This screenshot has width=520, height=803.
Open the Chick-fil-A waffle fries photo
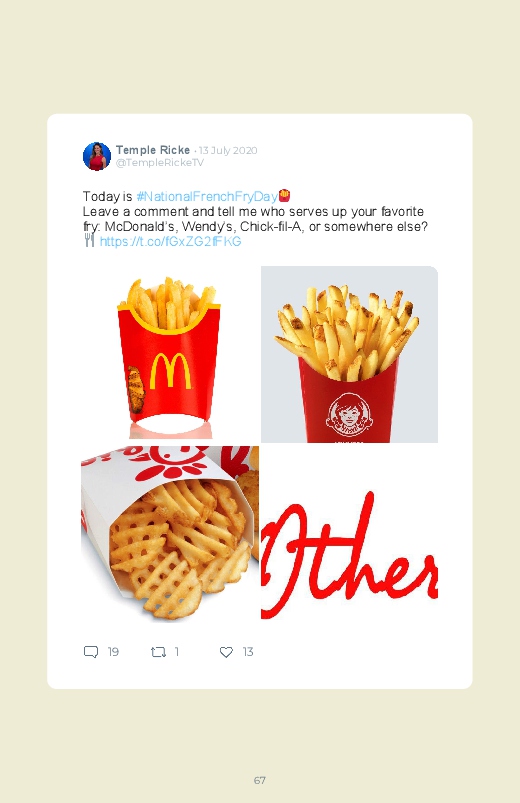[170, 534]
